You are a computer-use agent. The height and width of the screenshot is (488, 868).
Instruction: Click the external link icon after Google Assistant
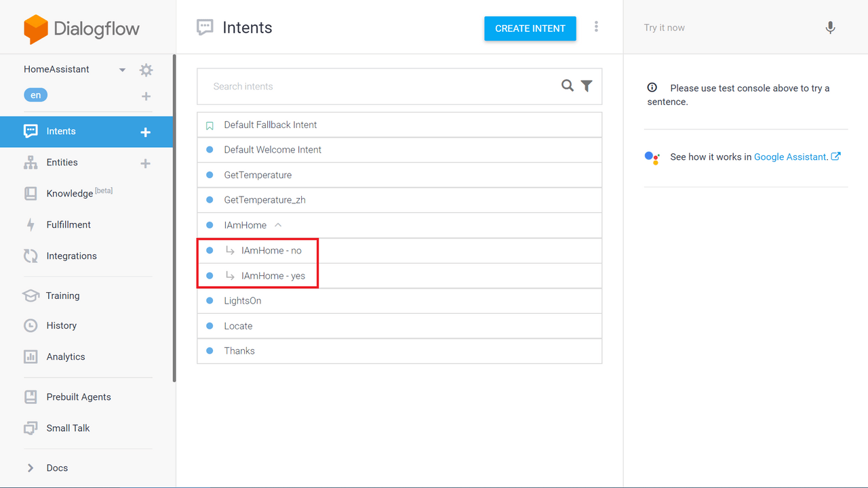835,157
